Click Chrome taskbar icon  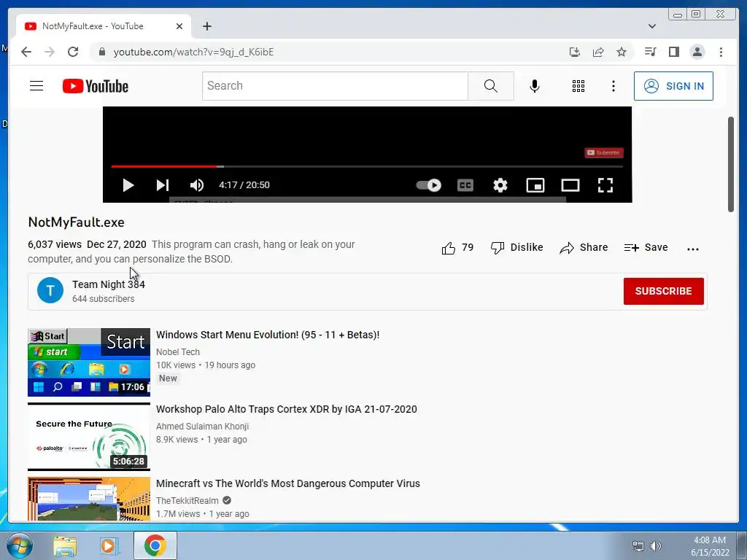click(x=155, y=545)
